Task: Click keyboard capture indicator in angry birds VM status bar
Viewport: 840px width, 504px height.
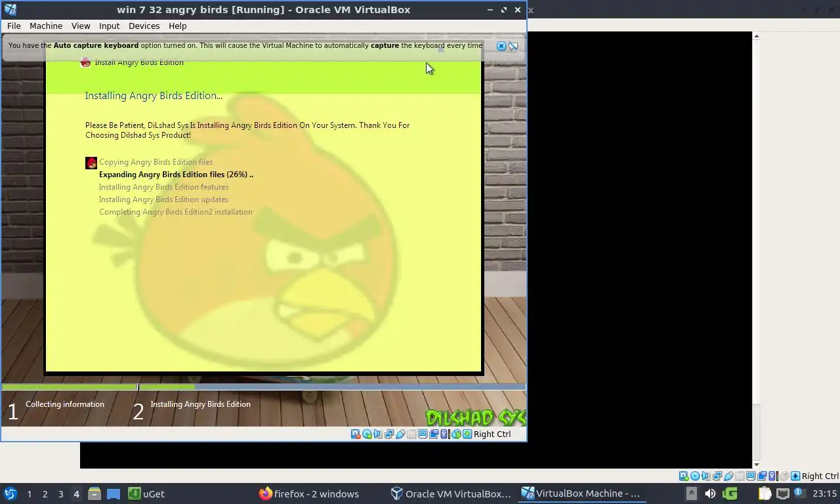Action: 467,434
